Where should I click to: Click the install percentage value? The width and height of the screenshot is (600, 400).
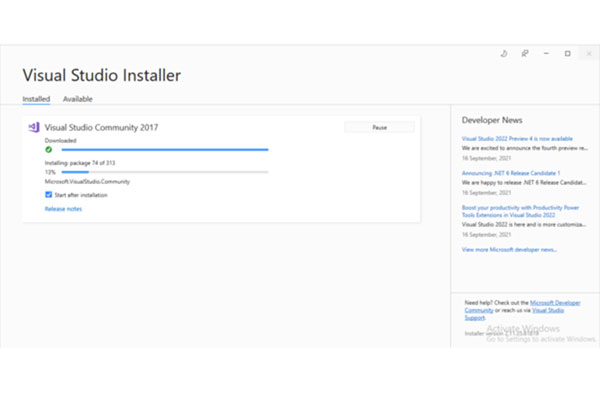point(50,172)
